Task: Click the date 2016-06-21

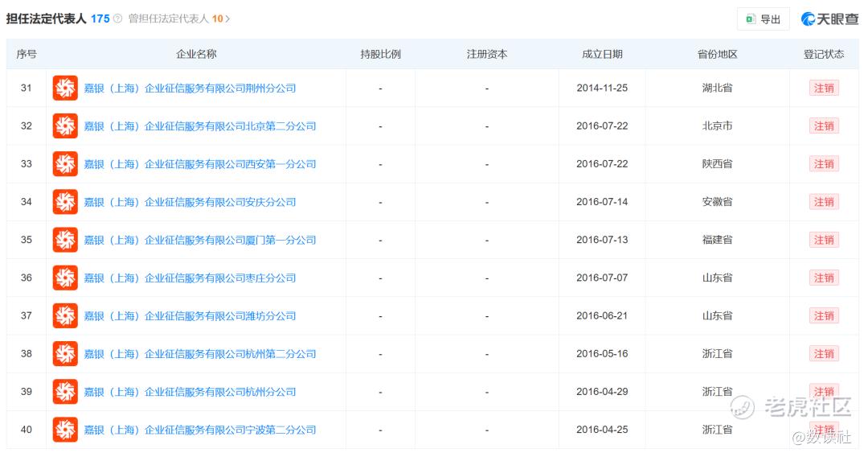Action: coord(602,315)
